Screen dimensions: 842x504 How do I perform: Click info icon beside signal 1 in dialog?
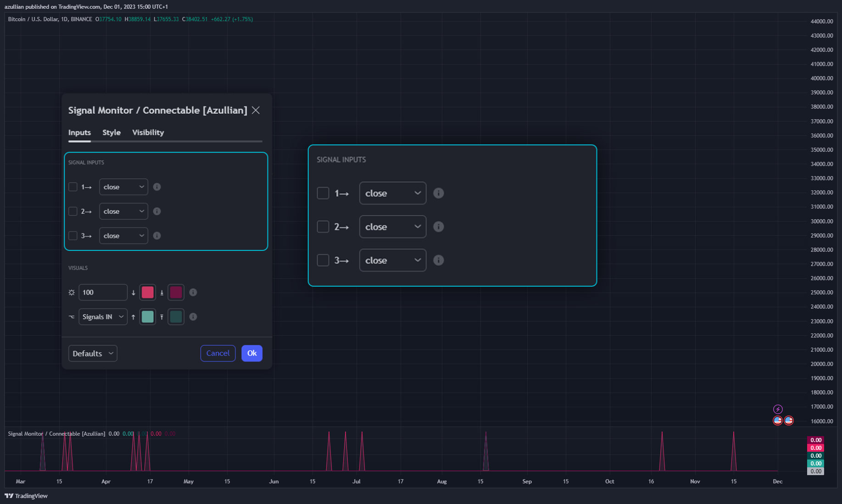pos(157,187)
